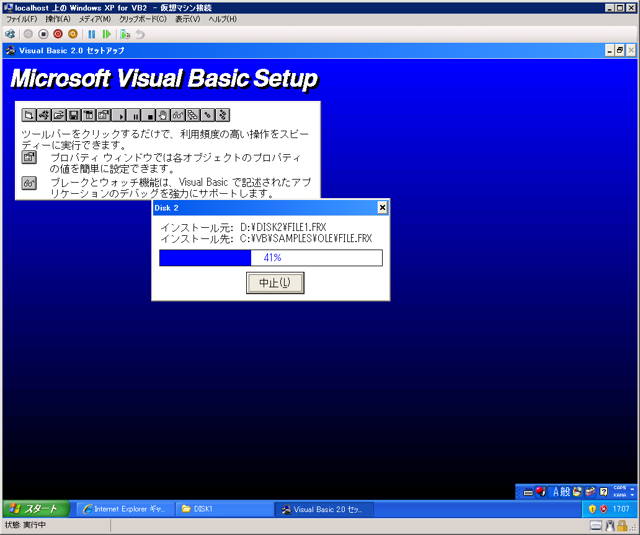Send Ctrl+Alt+Del via toolbar icon
640x535 pixels.
(x=10, y=34)
